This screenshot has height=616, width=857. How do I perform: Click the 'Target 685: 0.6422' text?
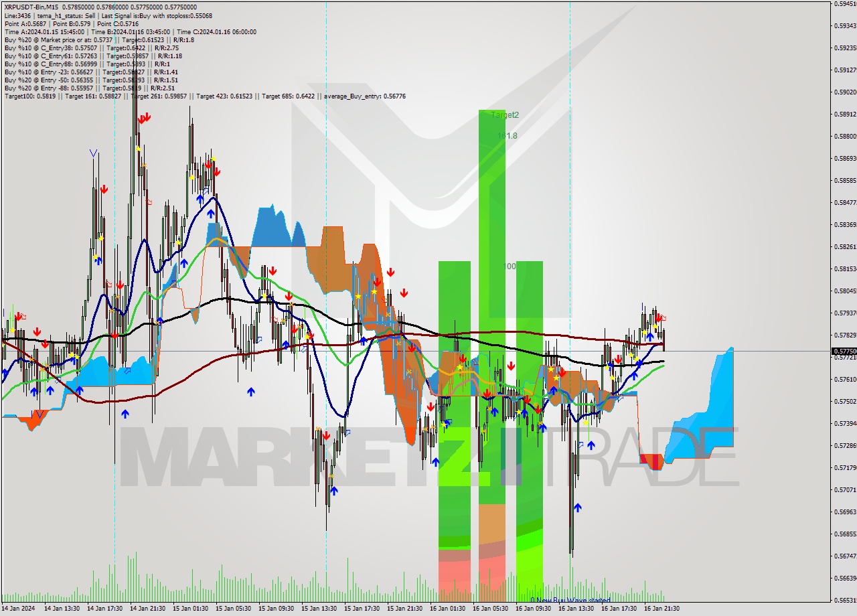click(288, 96)
